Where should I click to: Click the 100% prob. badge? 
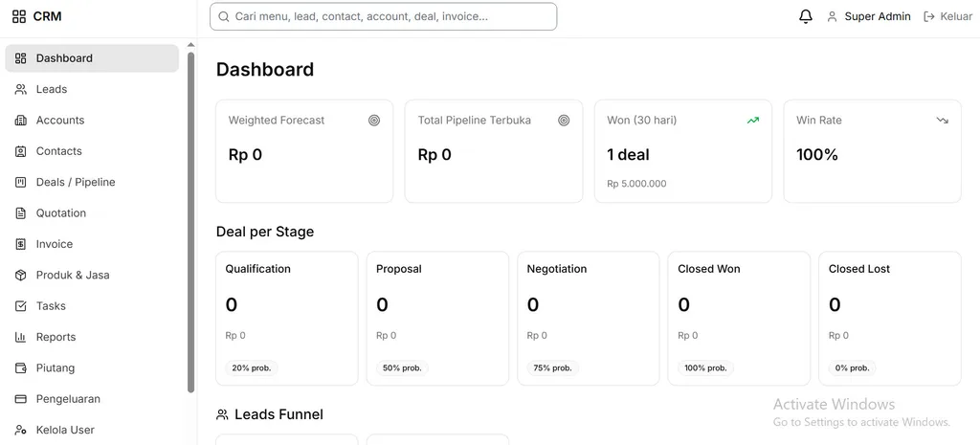(705, 368)
